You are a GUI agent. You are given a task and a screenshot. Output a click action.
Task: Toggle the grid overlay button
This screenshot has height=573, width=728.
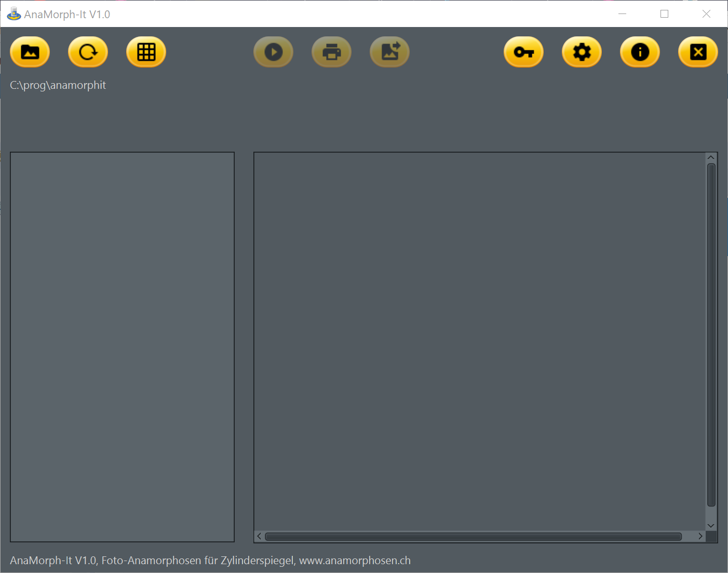(146, 52)
